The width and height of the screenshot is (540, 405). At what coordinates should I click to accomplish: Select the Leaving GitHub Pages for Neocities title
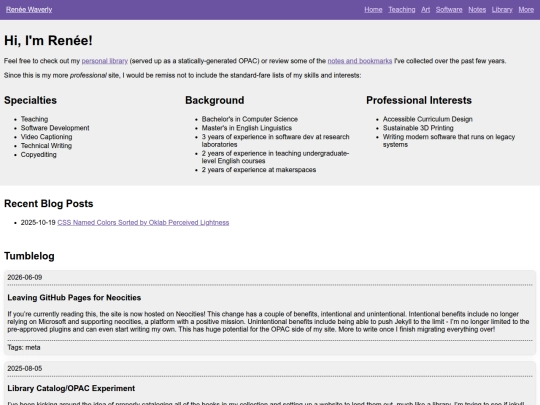pos(74,298)
